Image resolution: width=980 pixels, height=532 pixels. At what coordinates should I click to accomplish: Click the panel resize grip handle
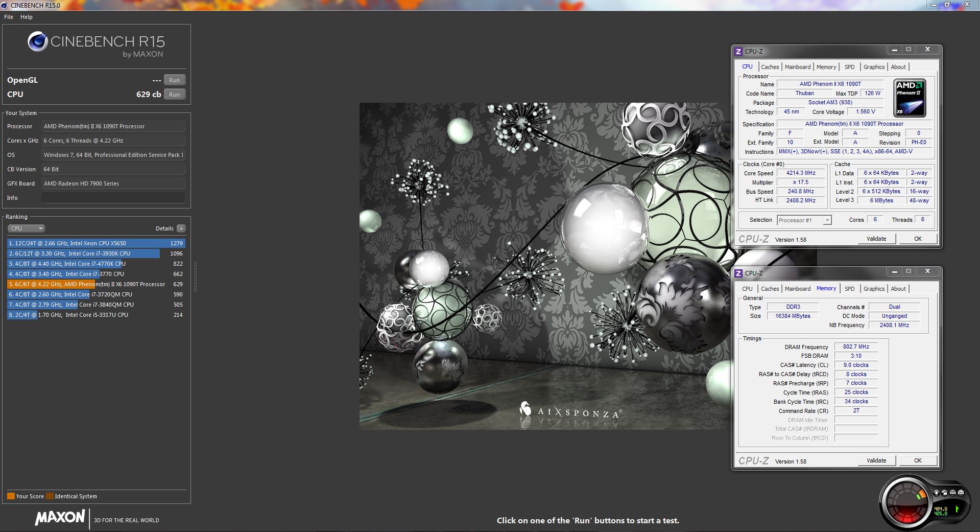(195, 276)
